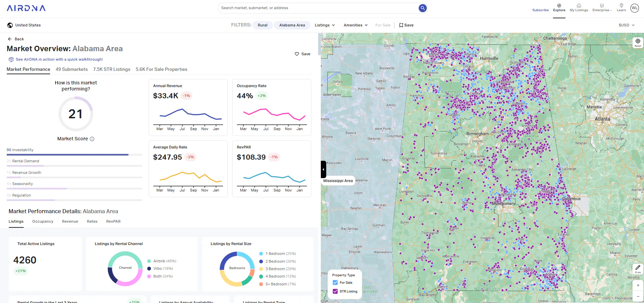Viewport: 644px width, 303px height.
Task: Click the Subscribe link
Action: pos(540,10)
